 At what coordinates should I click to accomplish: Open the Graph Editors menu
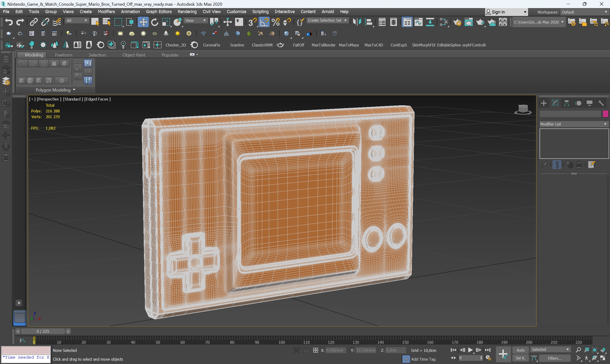click(159, 11)
